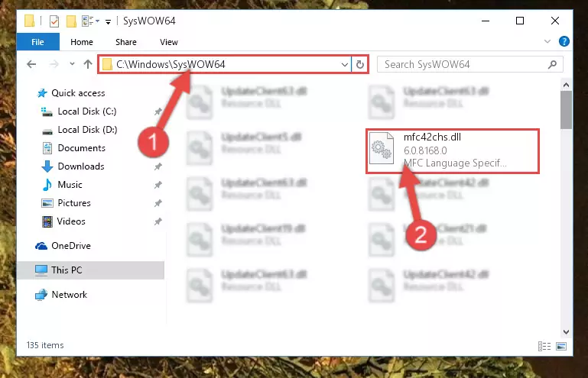Click the search magnifier icon

pyautogui.click(x=552, y=64)
